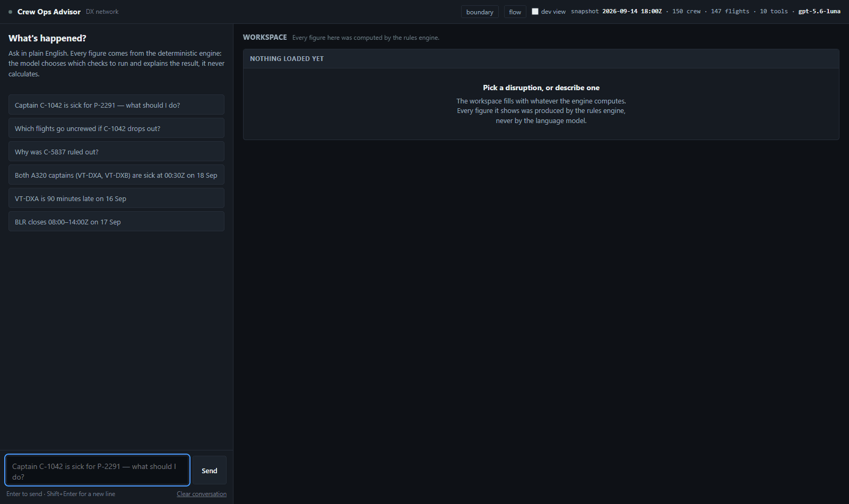
Task: Pick 'Why was C-5837 ruled out?' prompt
Action: [116, 151]
